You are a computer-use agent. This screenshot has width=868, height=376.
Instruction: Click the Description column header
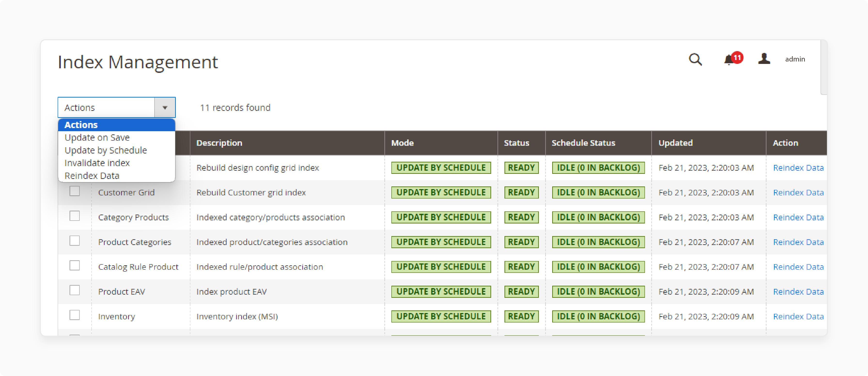[x=287, y=143]
